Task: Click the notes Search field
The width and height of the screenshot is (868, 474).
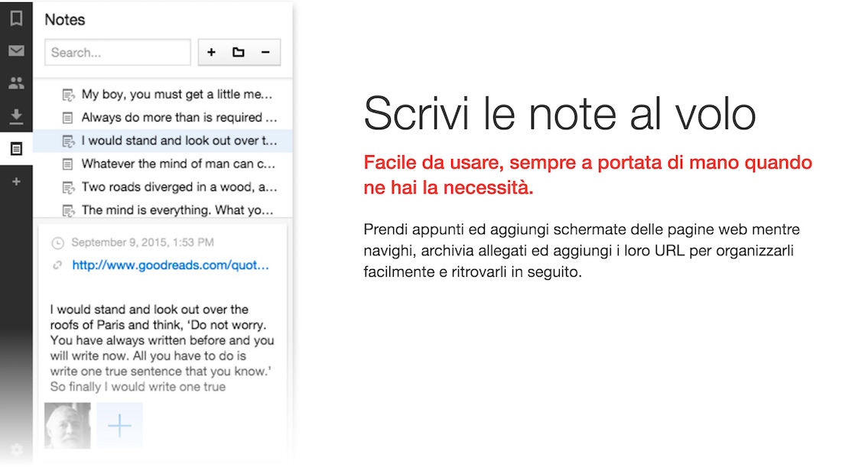Action: click(117, 53)
